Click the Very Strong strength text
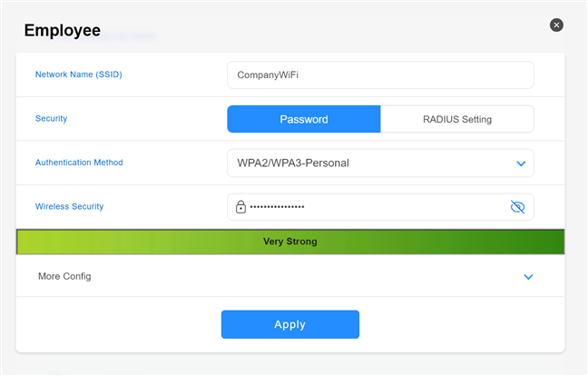The height and width of the screenshot is (376, 588). (x=290, y=242)
